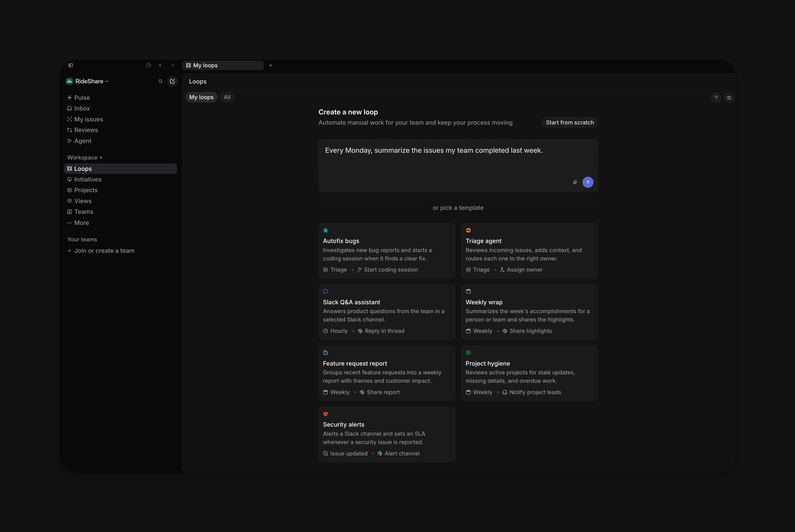Open a new tab with plus icon
Screen dimensions: 795x532
coord(271,65)
